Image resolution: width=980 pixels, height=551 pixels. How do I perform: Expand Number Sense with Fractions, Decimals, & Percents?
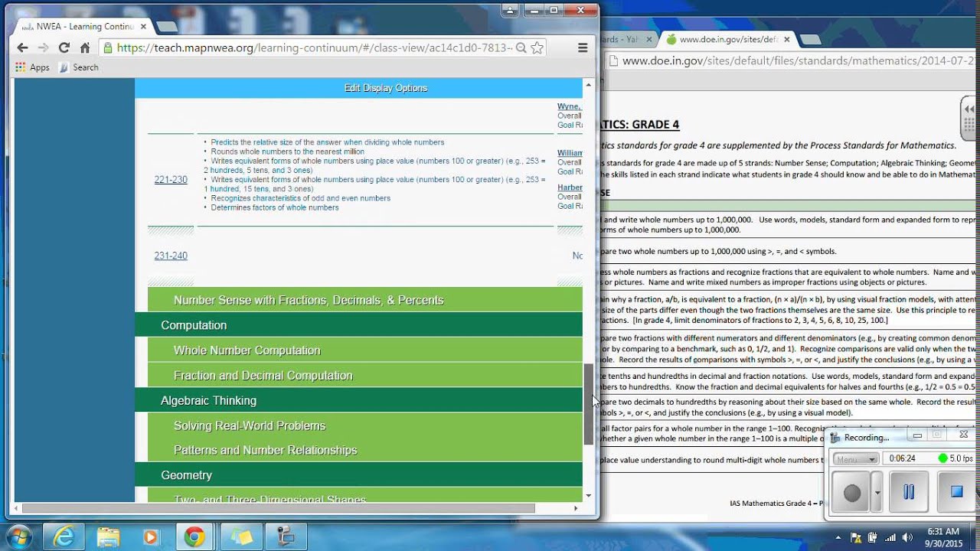point(365,300)
